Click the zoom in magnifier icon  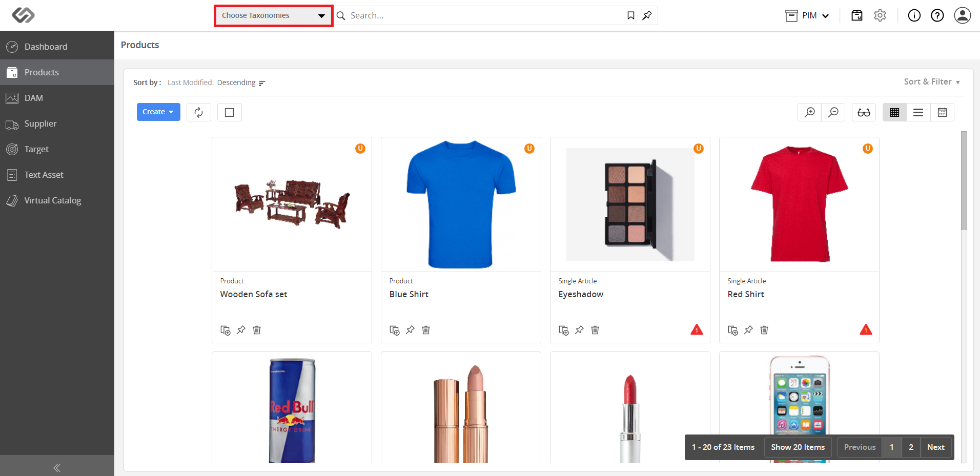click(x=810, y=112)
